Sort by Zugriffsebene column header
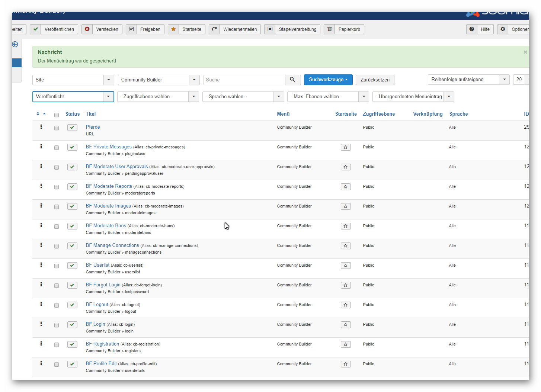The image size is (541, 392). pos(379,114)
